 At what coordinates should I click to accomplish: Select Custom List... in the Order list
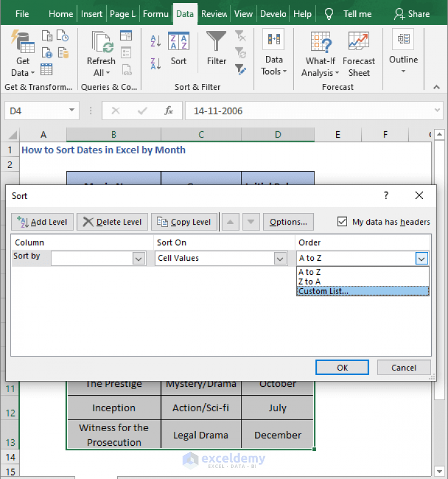[362, 291]
